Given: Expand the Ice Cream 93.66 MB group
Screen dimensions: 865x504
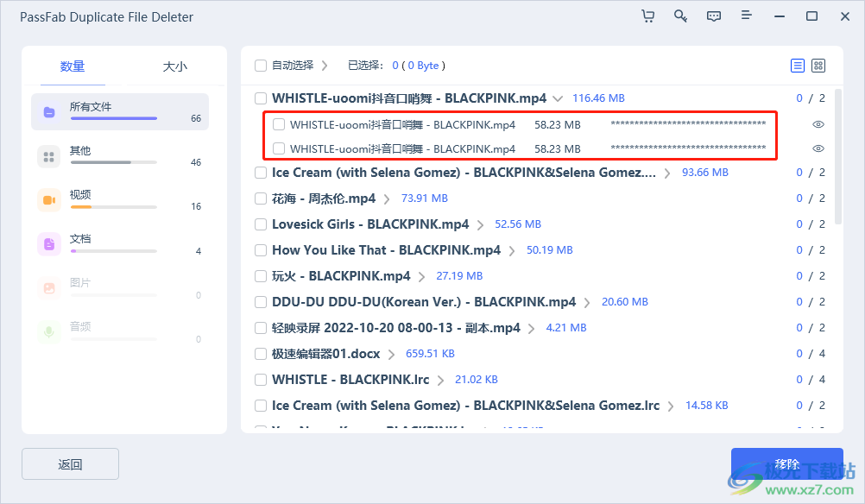Looking at the screenshot, I should click(667, 173).
